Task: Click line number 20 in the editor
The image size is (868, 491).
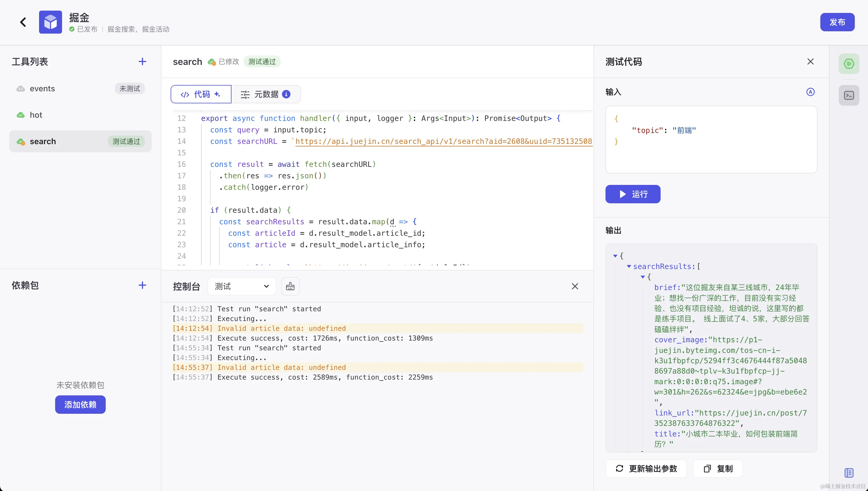Action: click(x=182, y=210)
